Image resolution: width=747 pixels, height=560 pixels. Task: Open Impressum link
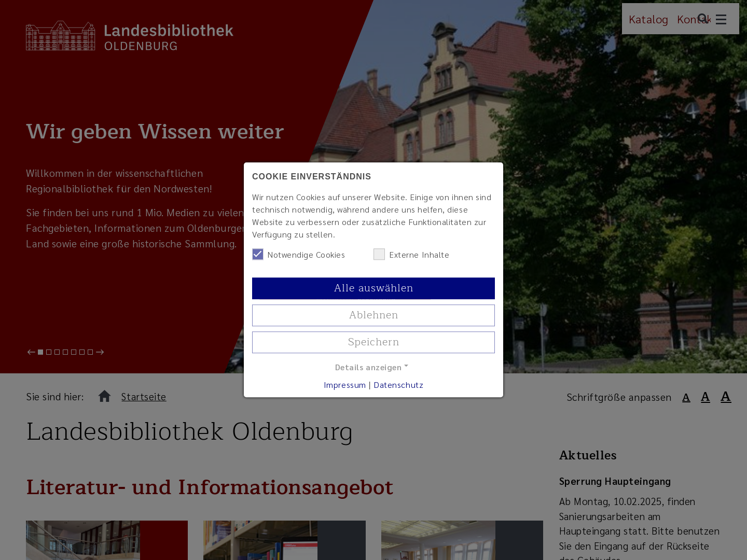coord(345,385)
